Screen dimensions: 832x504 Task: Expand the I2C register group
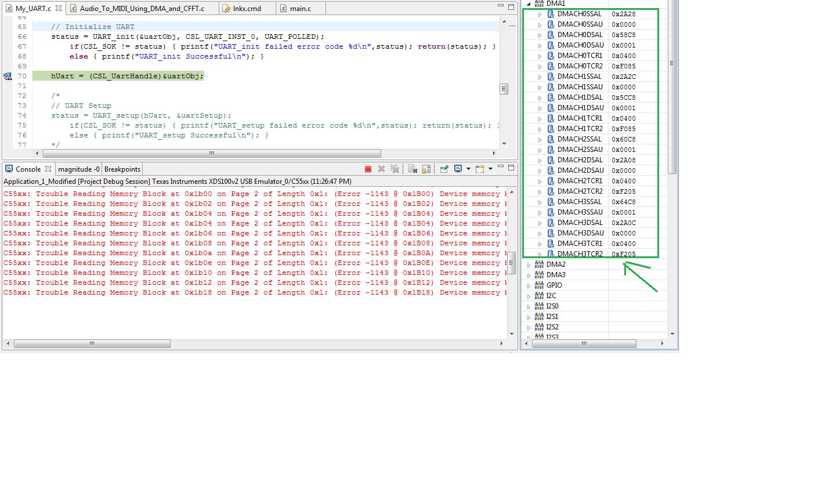point(529,296)
